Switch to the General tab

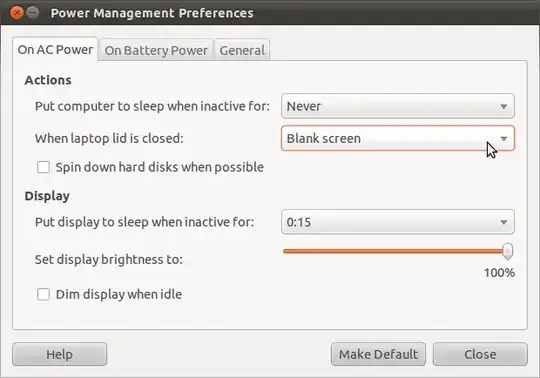click(x=242, y=50)
